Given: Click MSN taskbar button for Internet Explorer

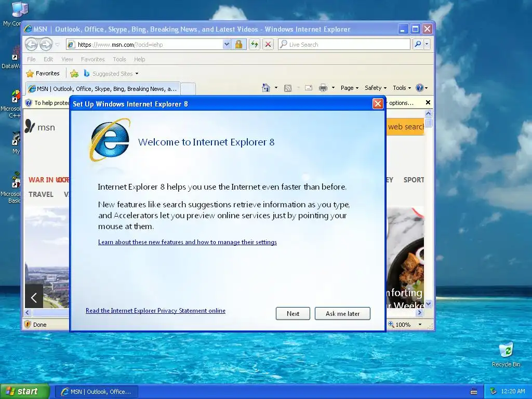Looking at the screenshot, I should coord(96,392).
